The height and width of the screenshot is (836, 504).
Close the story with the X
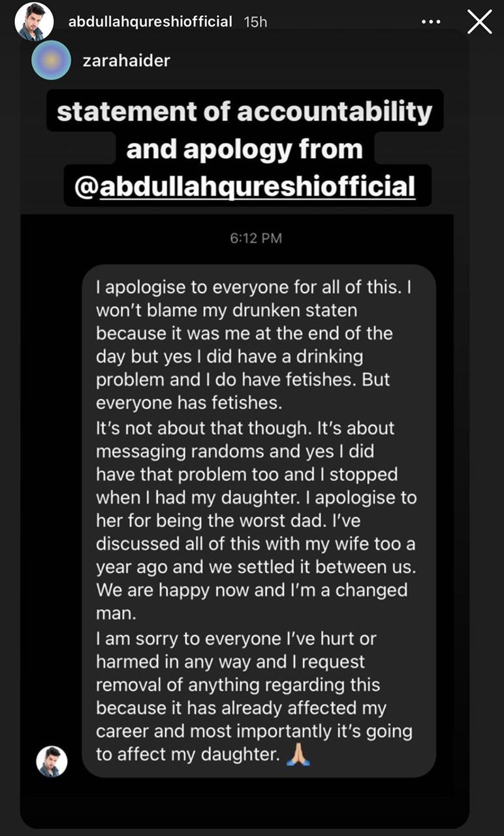coord(480,23)
